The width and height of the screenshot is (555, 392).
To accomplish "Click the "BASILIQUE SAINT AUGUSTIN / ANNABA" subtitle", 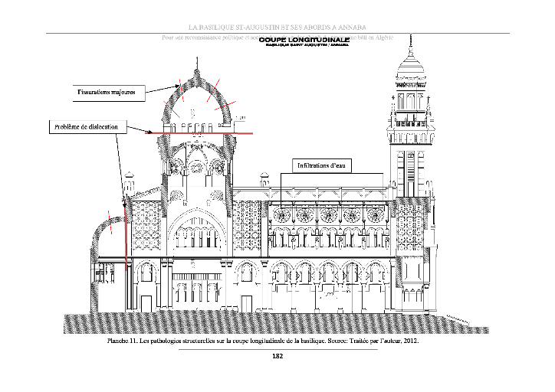I will [304, 45].
